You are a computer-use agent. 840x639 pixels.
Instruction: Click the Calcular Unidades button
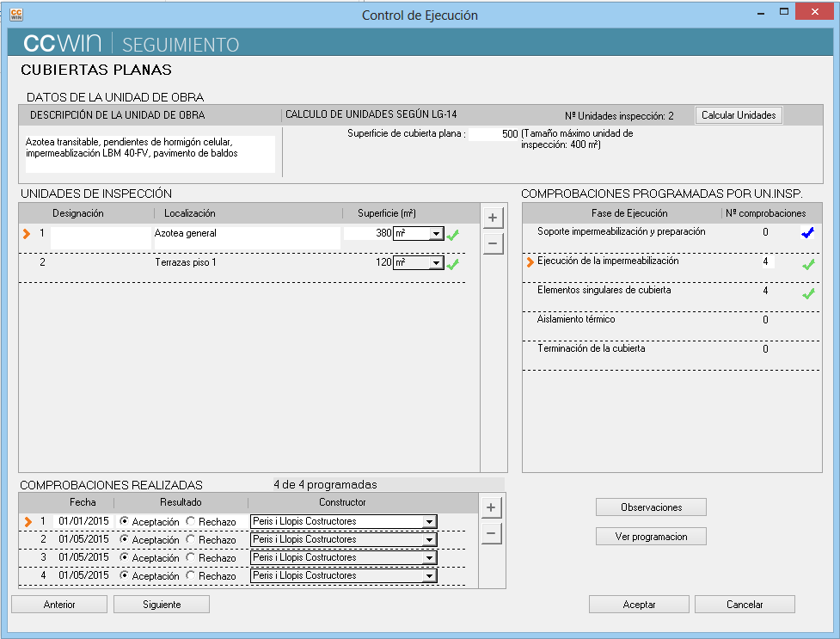coord(739,115)
